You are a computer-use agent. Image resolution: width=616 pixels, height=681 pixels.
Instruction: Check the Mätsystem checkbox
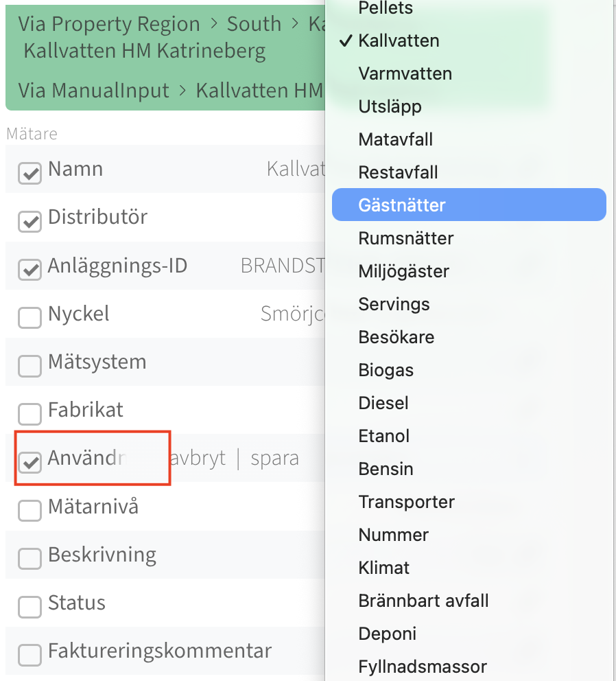coord(30,366)
